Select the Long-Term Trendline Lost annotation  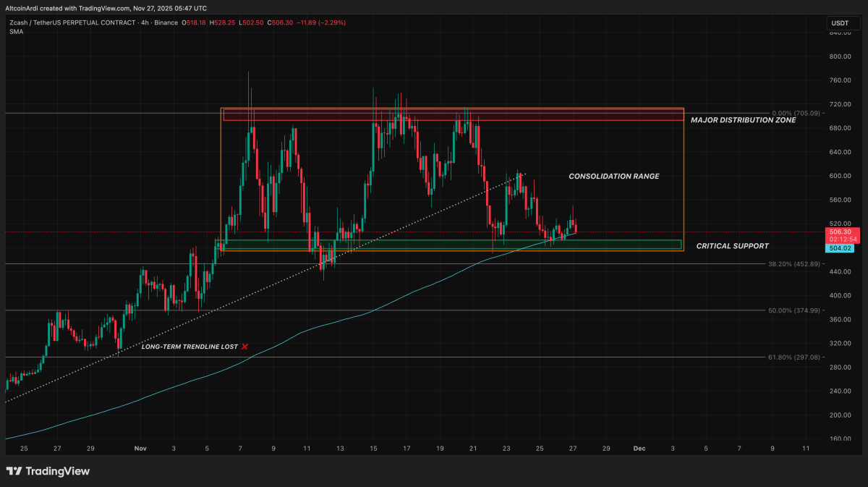189,347
